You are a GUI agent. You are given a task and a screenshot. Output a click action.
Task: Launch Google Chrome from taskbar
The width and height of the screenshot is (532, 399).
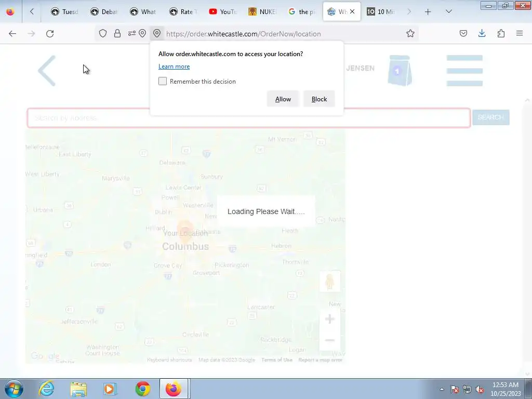point(143,389)
